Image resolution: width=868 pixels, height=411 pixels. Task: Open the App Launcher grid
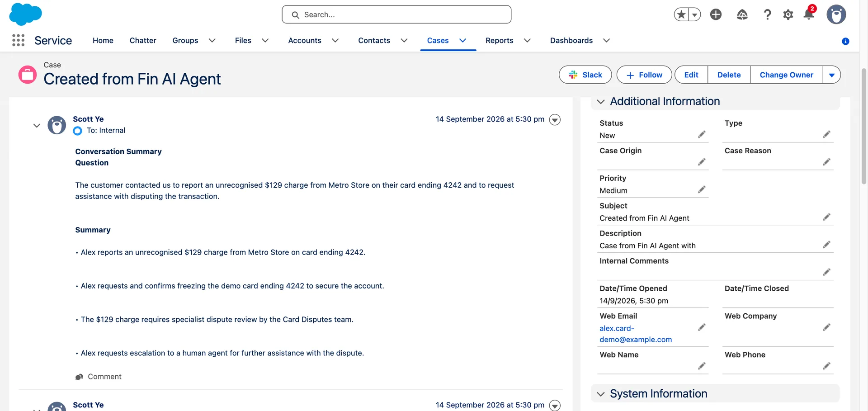click(x=18, y=40)
